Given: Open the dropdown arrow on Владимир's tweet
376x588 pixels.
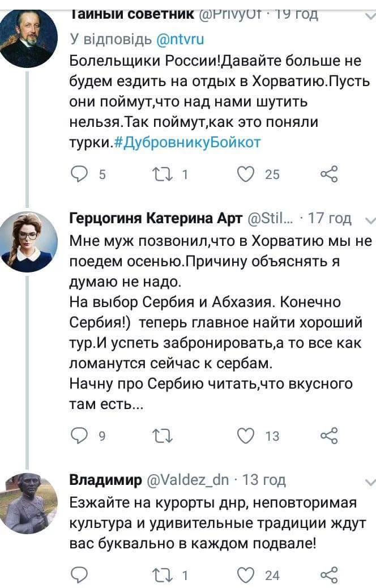Looking at the screenshot, I should tap(369, 482).
